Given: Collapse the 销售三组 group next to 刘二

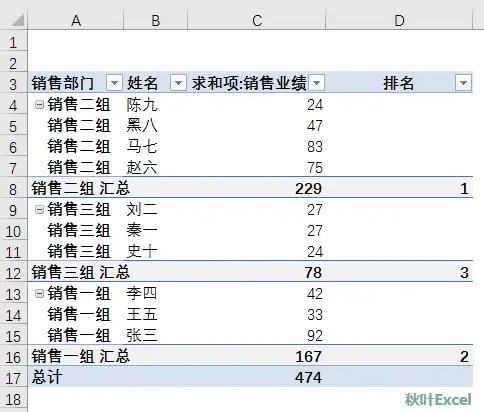Looking at the screenshot, I should pyautogui.click(x=39, y=210).
